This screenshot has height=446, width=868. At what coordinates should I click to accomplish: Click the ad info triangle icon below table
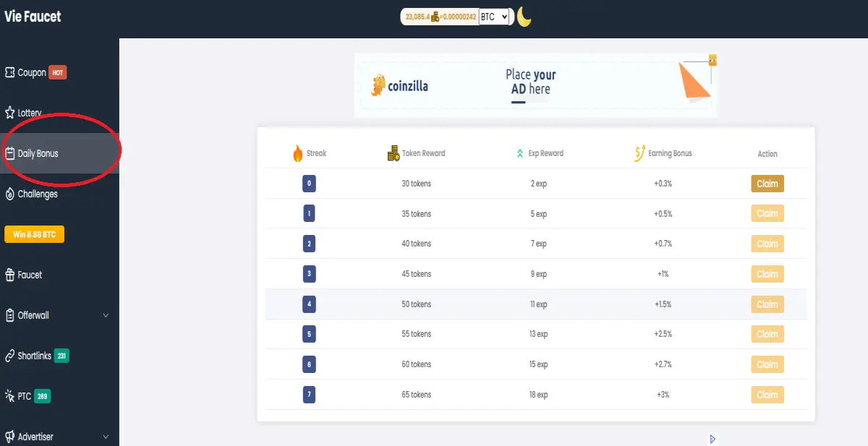(x=712, y=439)
